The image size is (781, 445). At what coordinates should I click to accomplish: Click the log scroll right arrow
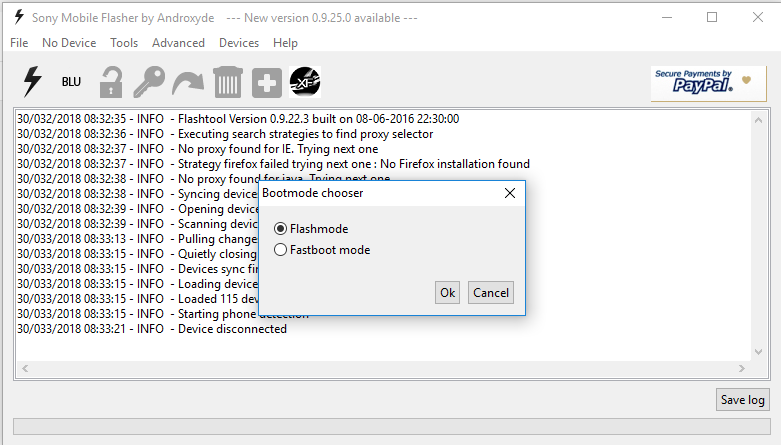[x=742, y=368]
